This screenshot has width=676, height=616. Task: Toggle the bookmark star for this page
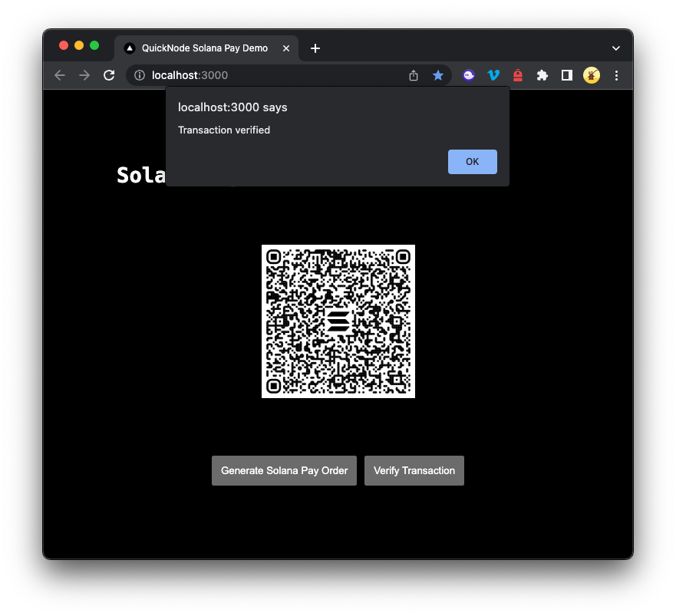438,75
